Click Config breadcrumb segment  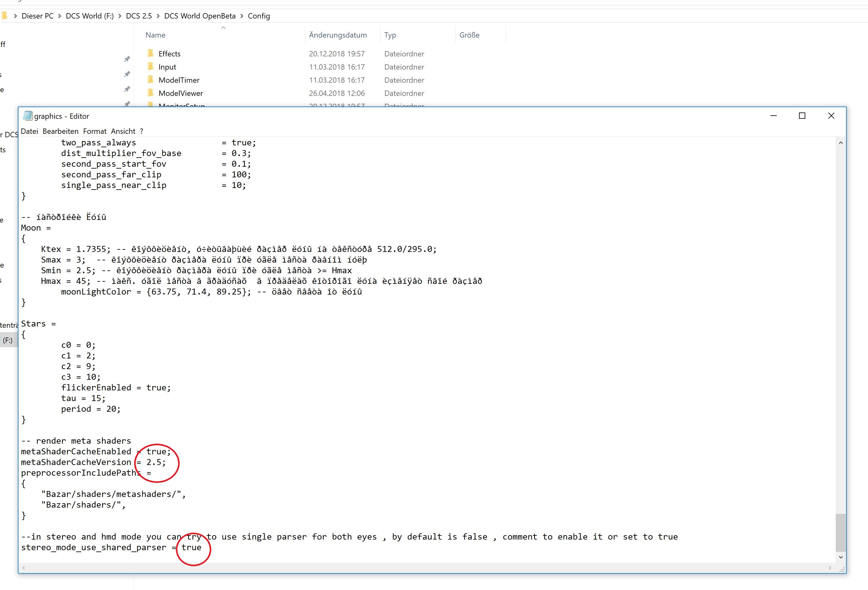pyautogui.click(x=259, y=16)
